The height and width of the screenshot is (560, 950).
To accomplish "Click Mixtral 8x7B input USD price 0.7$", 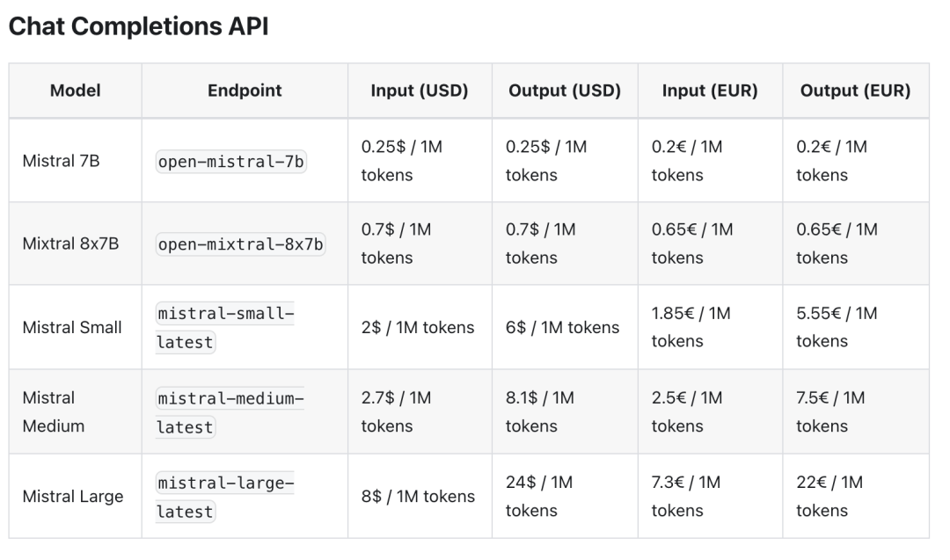I will coord(396,244).
